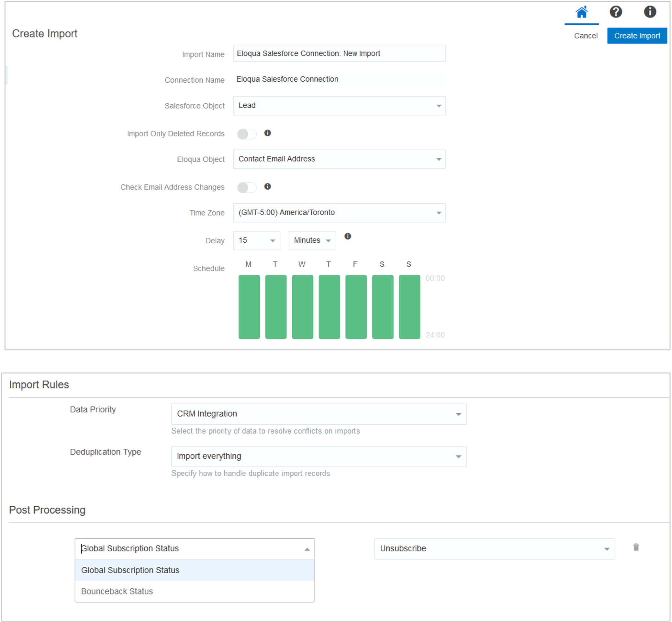Screen dimensions: 672x622
Task: Select Bounceback Status from the open list
Action: [x=117, y=591]
